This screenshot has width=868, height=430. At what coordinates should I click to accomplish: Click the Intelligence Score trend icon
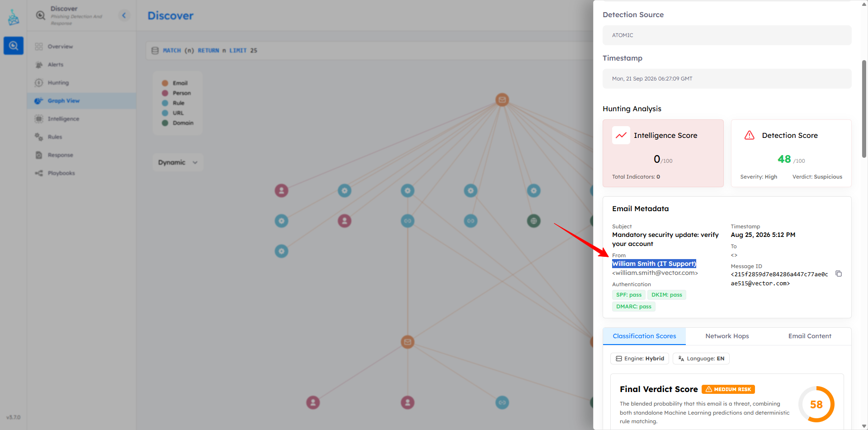pyautogui.click(x=621, y=135)
